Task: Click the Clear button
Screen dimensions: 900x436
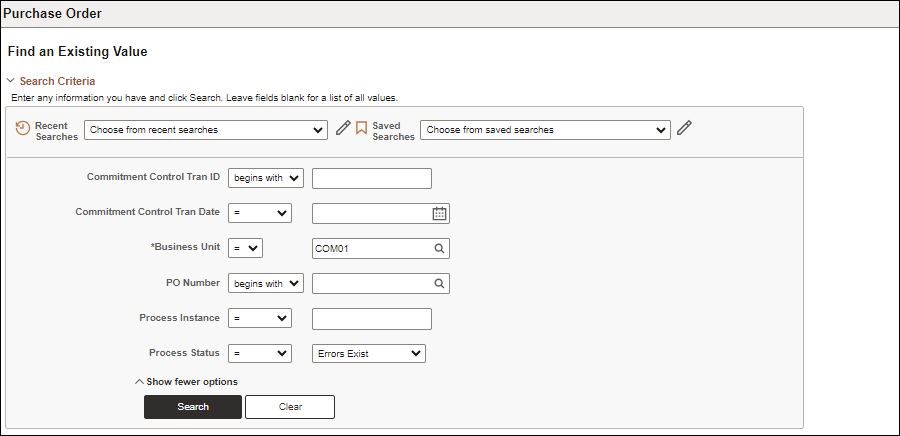Action: (290, 407)
